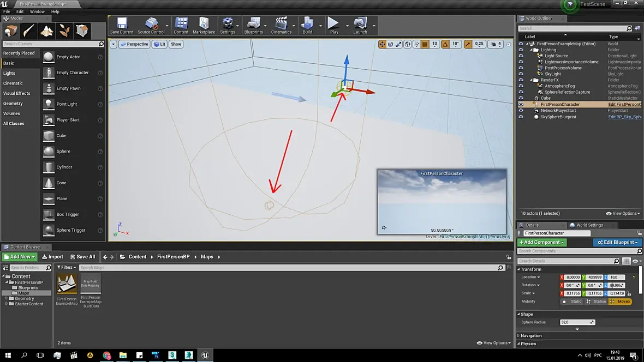This screenshot has width=644, height=362.
Task: Set Mobility to Static
Action: point(573,301)
